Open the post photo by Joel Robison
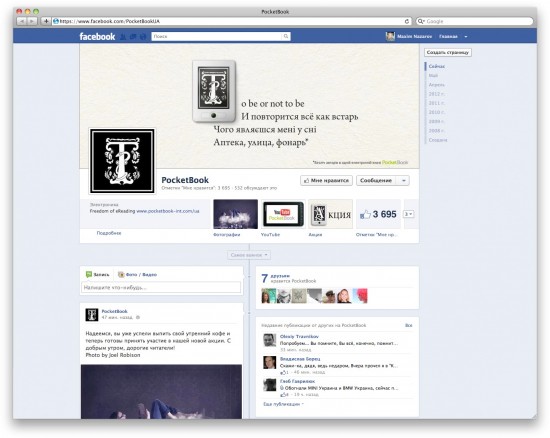The height and width of the screenshot is (438, 550). (161, 392)
